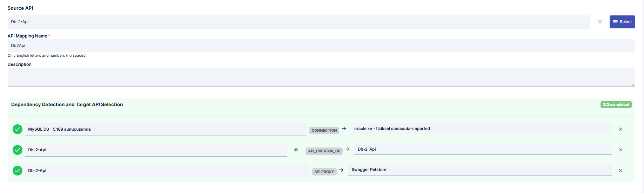
Task: Preview Db-2-Api with the eye icon
Action: [296, 150]
